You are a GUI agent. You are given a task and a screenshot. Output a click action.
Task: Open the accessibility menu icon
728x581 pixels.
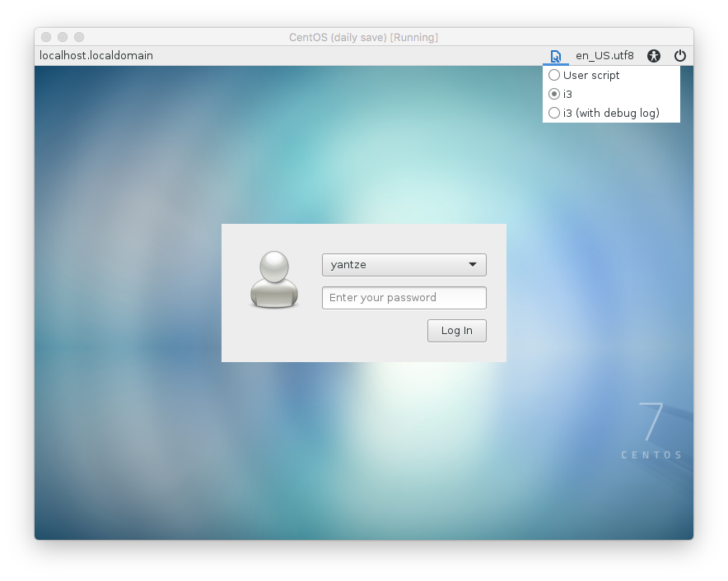654,56
